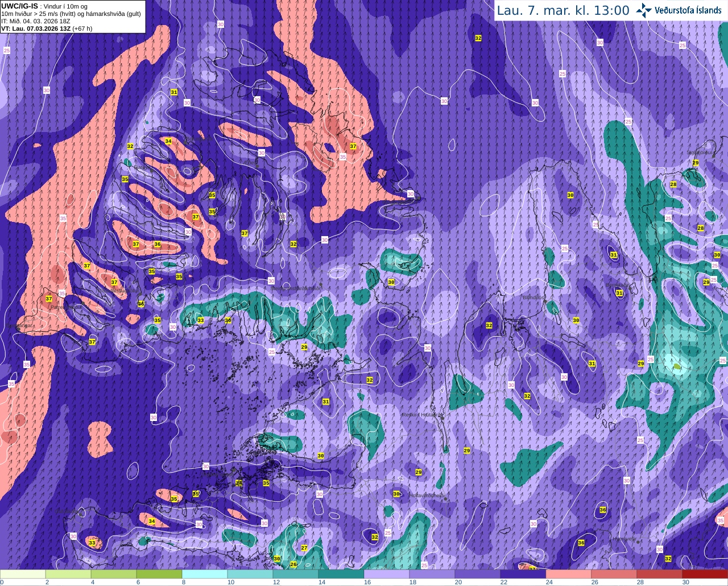This screenshot has width=728, height=586.
Task: Click the yellow 30 gust label by Holtavörðuheiði
Action: [396, 494]
